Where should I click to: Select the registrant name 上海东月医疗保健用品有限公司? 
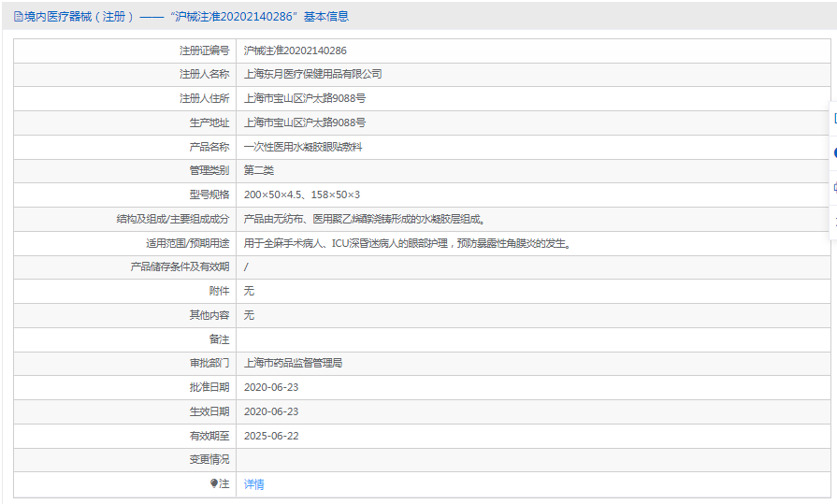[x=312, y=74]
